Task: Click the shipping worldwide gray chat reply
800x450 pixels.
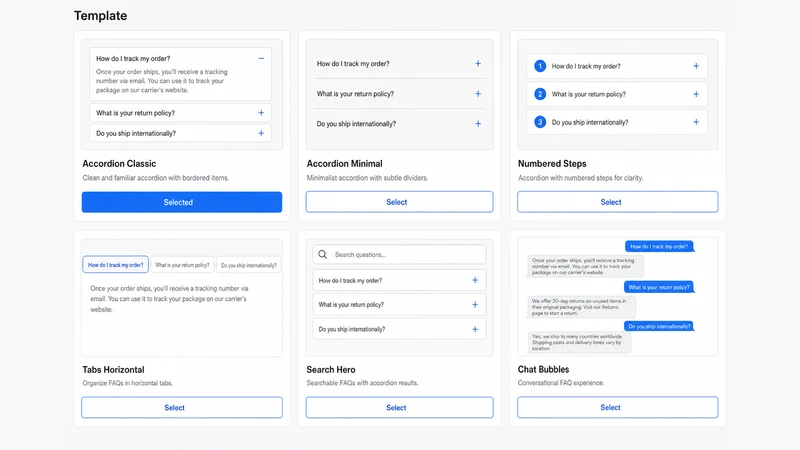Action: click(579, 342)
